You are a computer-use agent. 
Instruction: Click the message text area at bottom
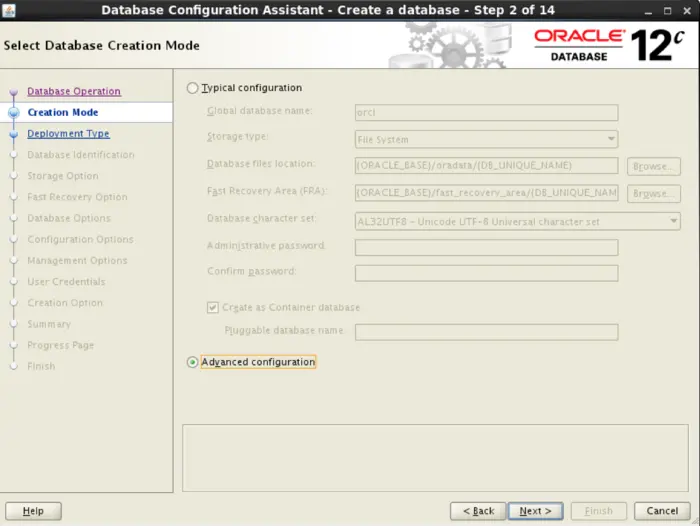(435, 458)
